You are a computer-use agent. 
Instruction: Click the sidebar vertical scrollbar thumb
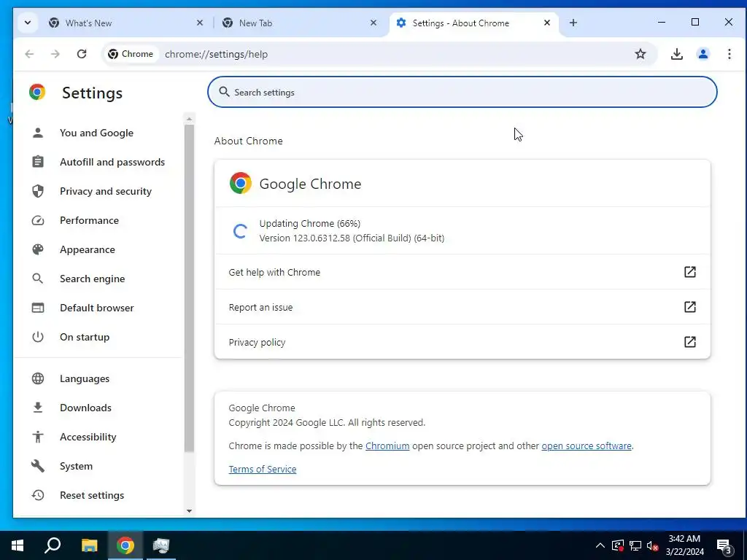(189, 288)
